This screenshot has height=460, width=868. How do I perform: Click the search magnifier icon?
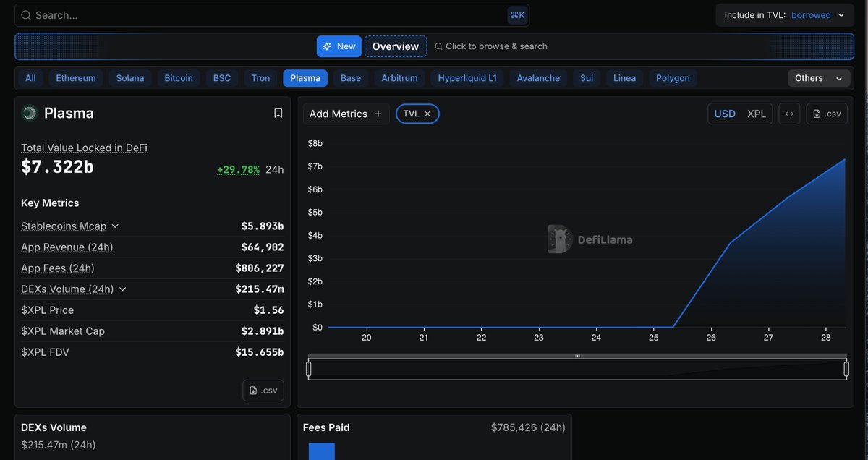(x=26, y=15)
